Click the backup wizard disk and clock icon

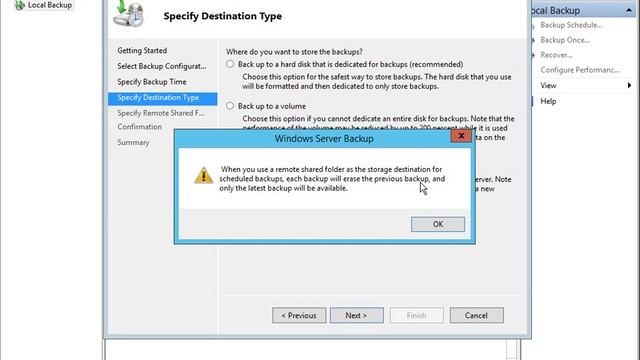point(129,14)
